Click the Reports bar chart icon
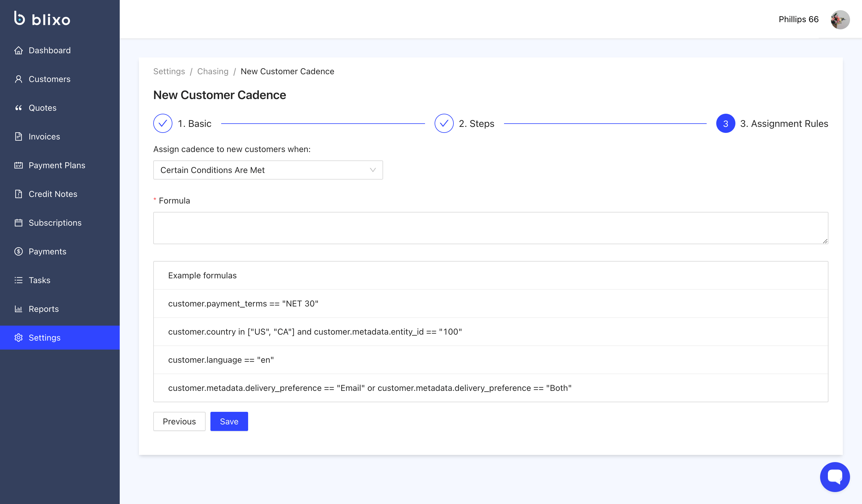Viewport: 862px width, 504px height. coord(19,309)
